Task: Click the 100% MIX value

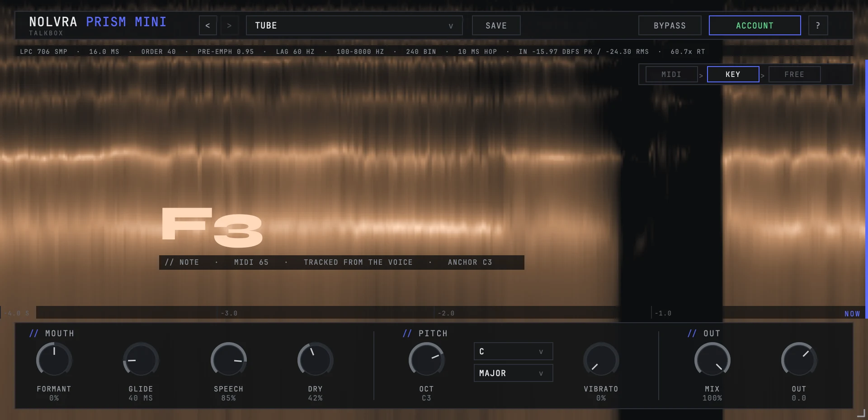Action: coord(712,398)
